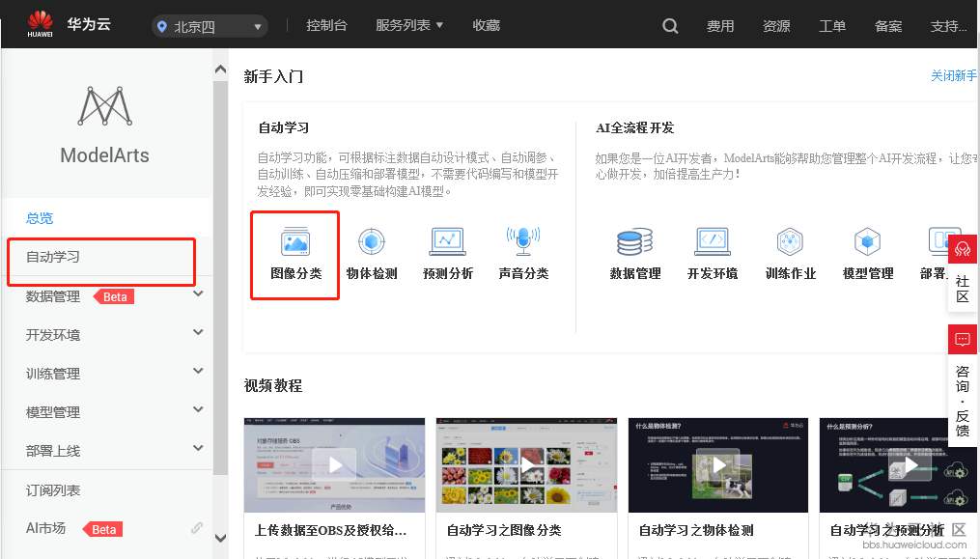Click the 开发环境 laptop code icon

coord(713,241)
